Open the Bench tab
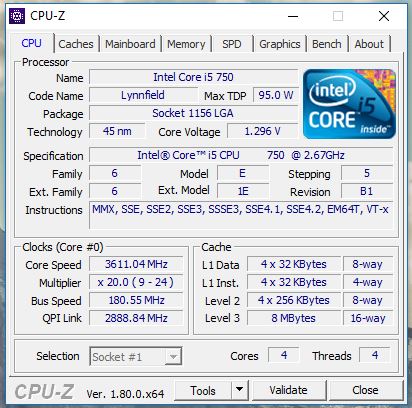This screenshot has height=408, width=412. [327, 44]
